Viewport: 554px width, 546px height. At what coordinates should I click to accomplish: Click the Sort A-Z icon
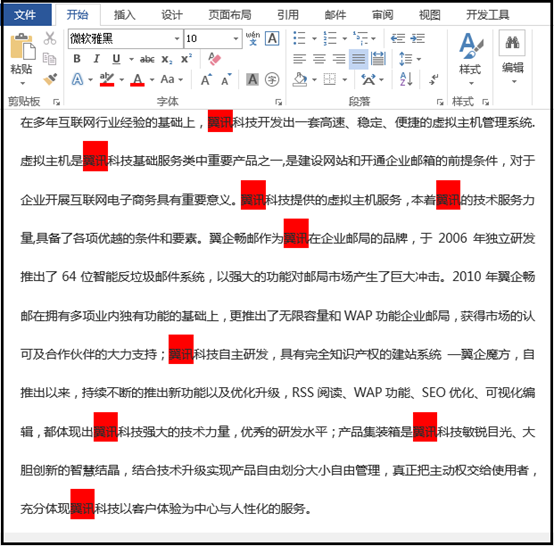pyautogui.click(x=406, y=79)
